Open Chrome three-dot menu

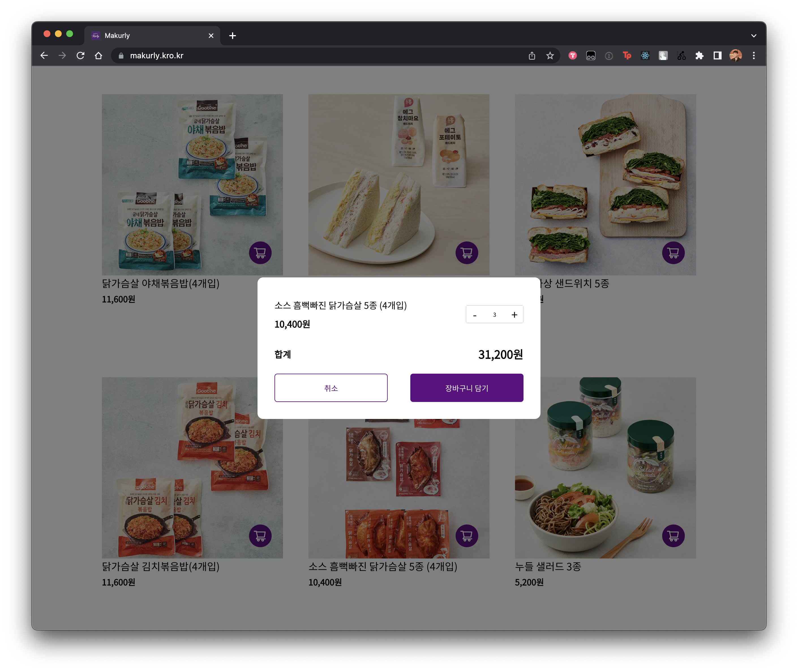[x=754, y=55]
